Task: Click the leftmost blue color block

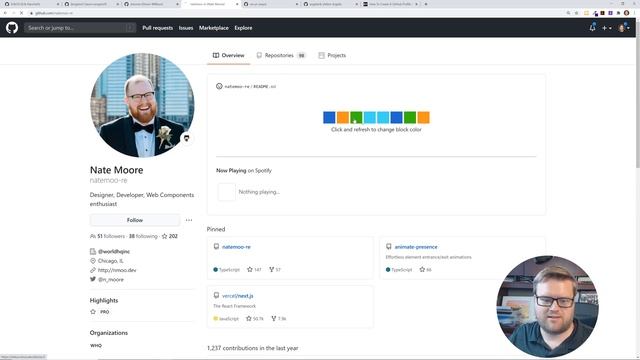Action: 329,118
